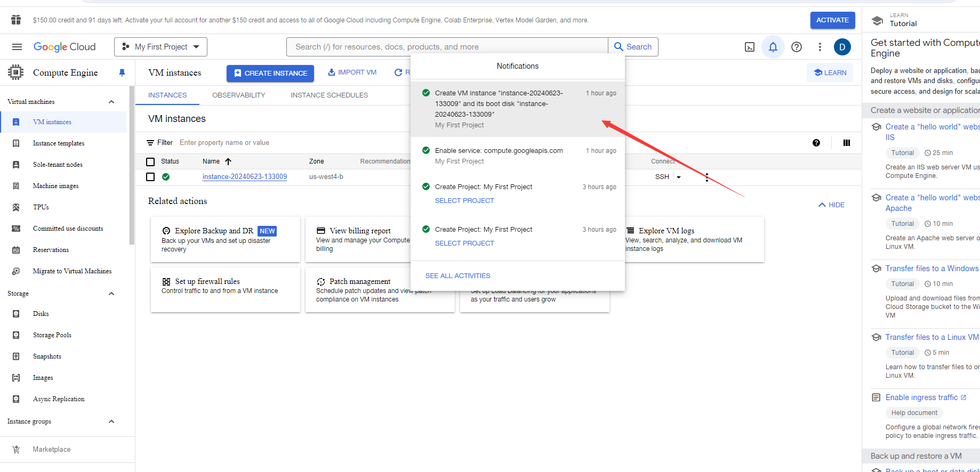Connect via the SSH button
This screenshot has height=472, width=980.
click(x=662, y=177)
